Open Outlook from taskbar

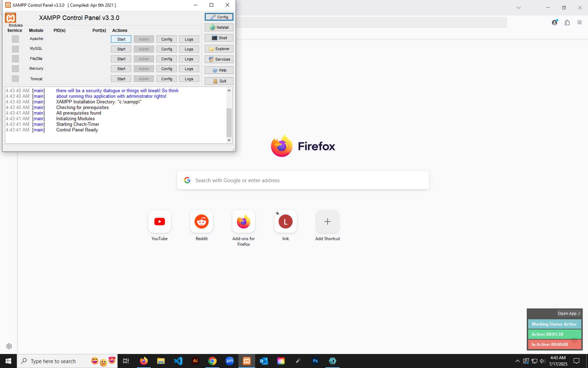pyautogui.click(x=264, y=361)
